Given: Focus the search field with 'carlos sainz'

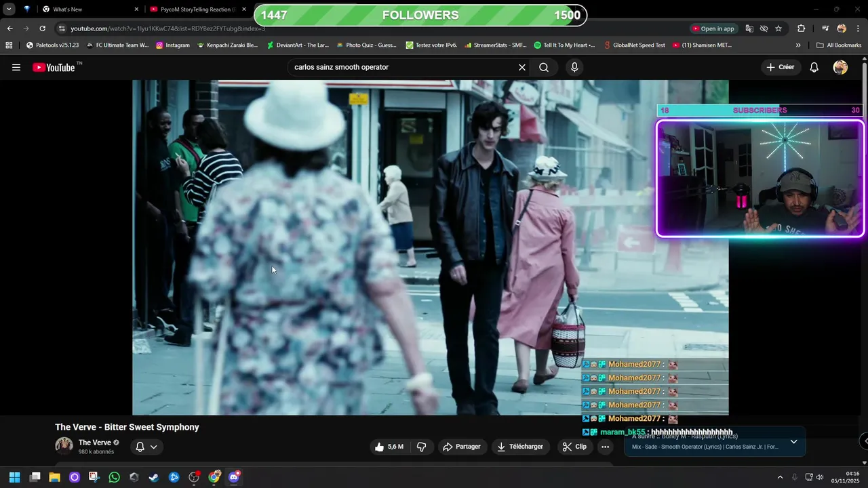Looking at the screenshot, I should (x=403, y=67).
